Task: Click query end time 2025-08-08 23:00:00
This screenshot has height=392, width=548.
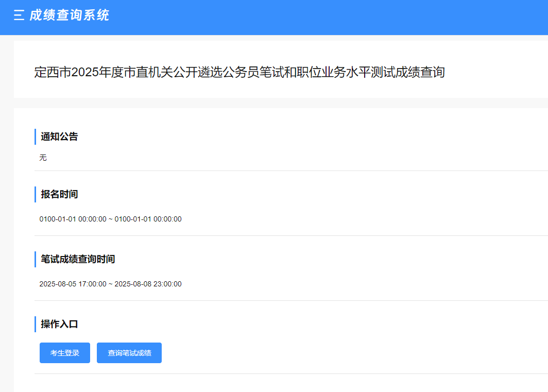Action: (x=148, y=284)
